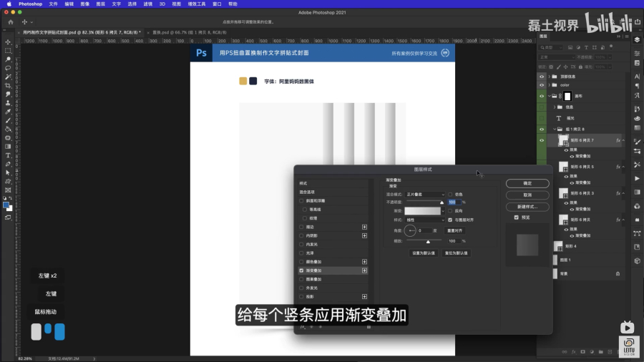
Task: Select the Lasso tool
Action: click(x=8, y=68)
